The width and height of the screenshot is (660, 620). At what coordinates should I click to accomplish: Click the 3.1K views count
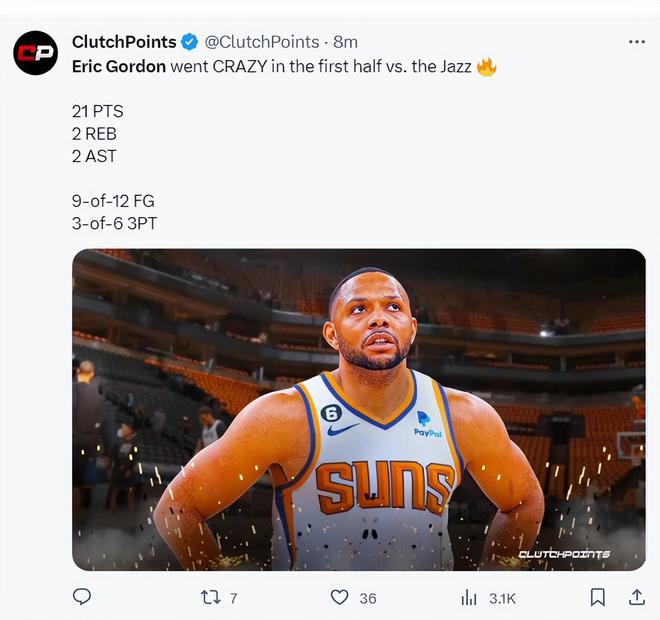[x=501, y=598]
